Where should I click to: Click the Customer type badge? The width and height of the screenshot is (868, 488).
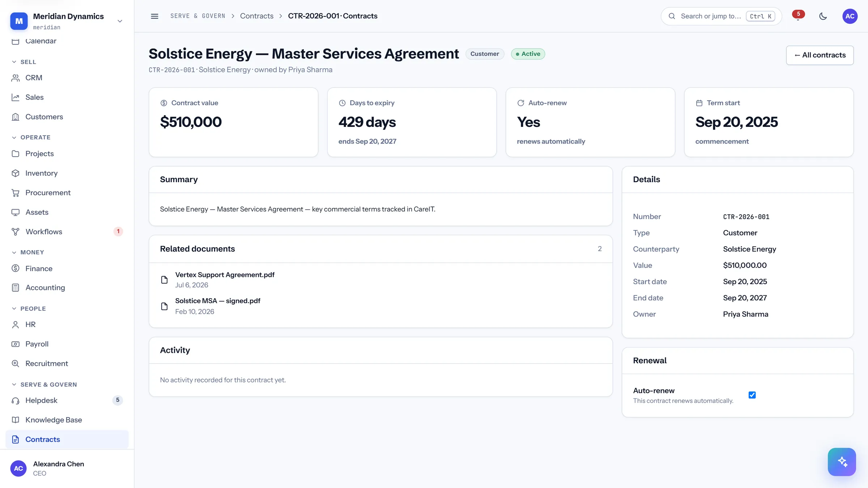(484, 54)
